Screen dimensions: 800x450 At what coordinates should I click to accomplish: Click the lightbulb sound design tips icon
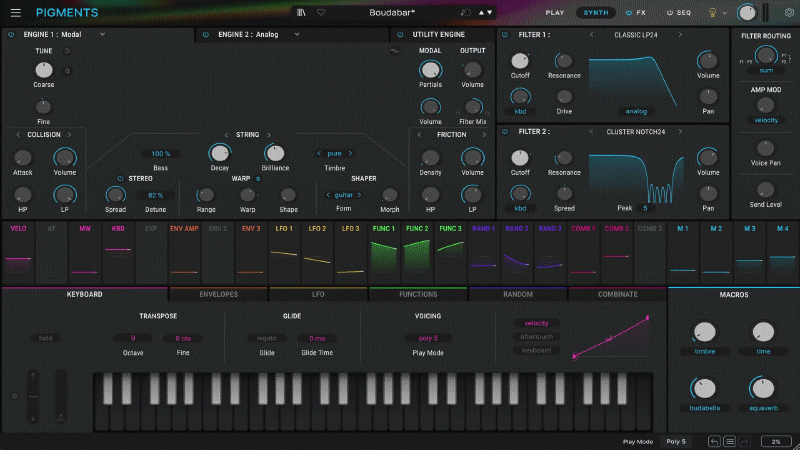713,13
